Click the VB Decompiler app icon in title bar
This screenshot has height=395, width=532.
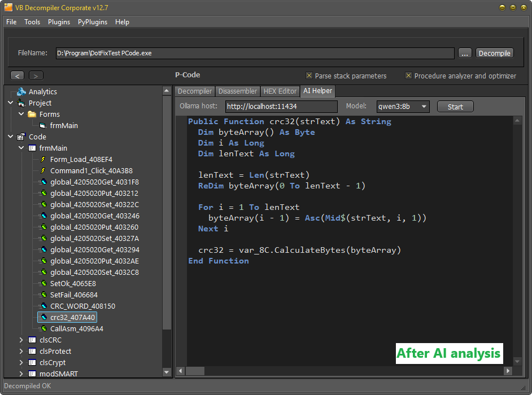8,7
